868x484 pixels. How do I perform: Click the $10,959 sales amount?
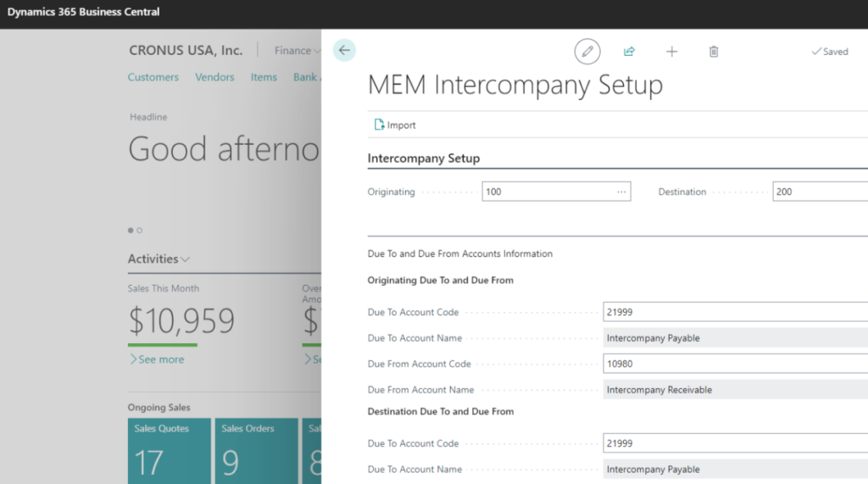click(181, 320)
